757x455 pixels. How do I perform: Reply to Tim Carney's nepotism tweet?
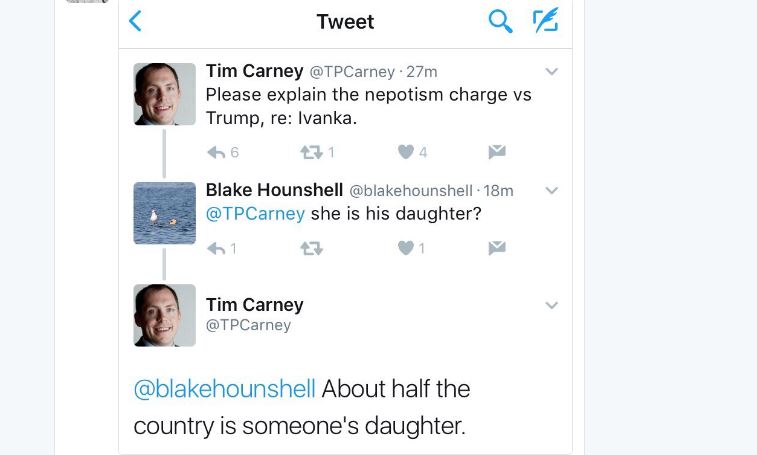click(x=215, y=152)
